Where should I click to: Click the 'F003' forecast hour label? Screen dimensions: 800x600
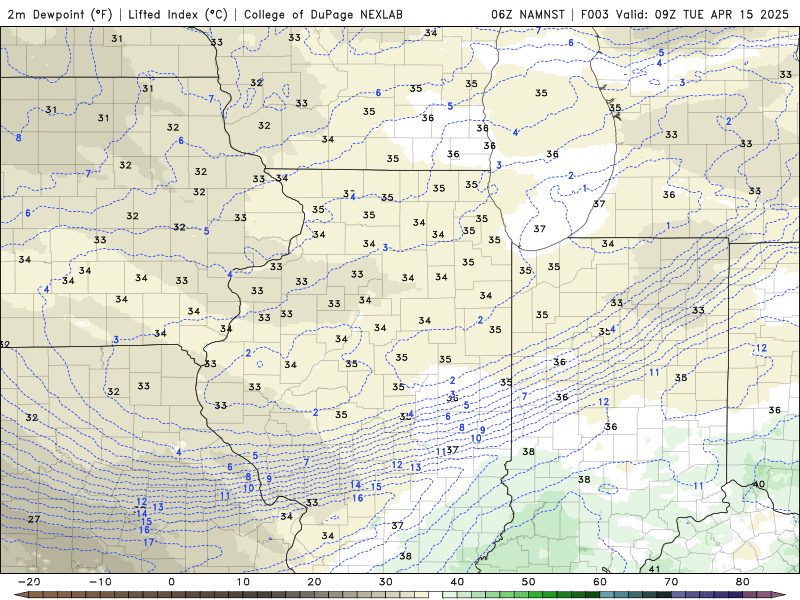coord(594,14)
